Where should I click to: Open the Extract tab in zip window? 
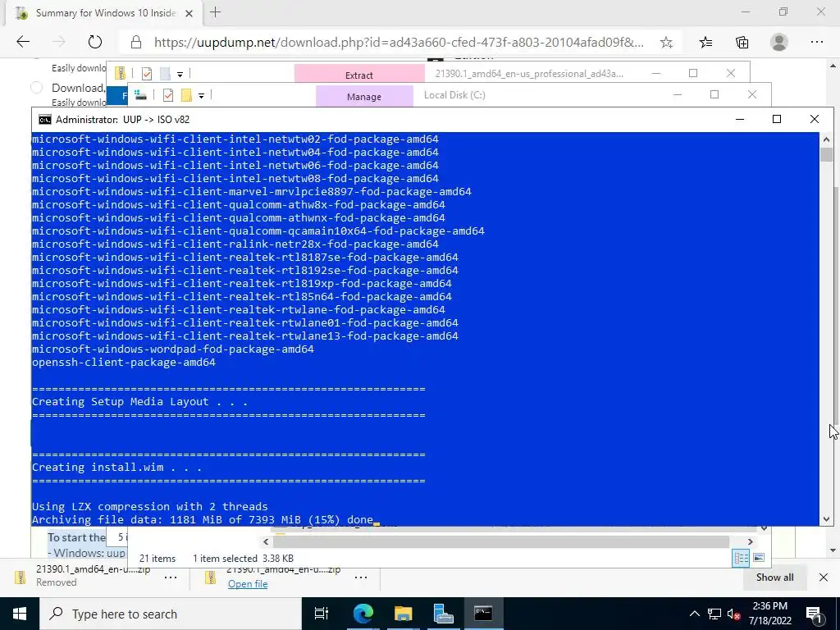[x=359, y=75]
